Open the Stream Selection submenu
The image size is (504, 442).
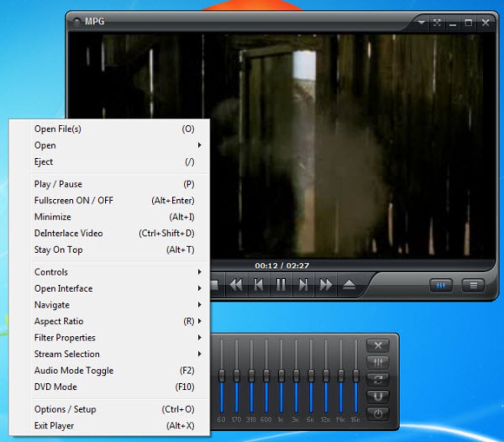click(x=67, y=354)
